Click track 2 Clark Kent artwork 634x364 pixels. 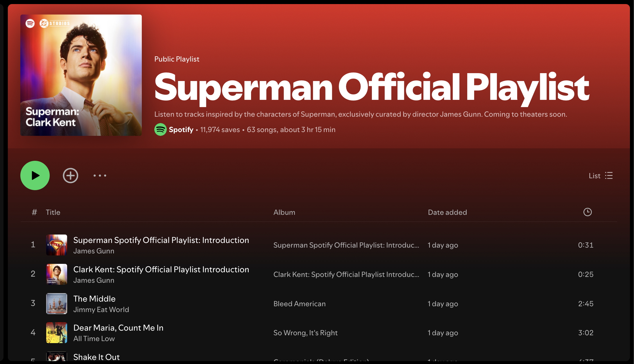[x=57, y=274]
